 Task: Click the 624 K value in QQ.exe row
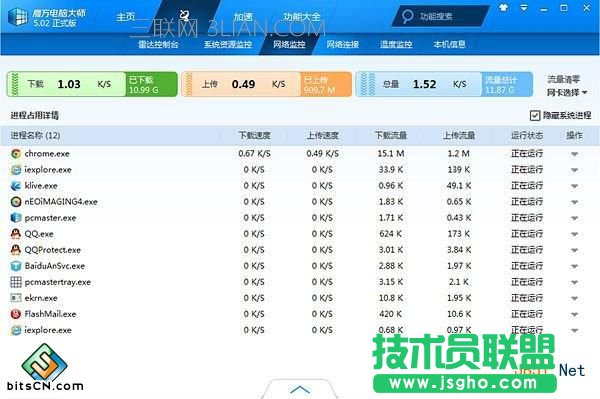pyautogui.click(x=391, y=234)
